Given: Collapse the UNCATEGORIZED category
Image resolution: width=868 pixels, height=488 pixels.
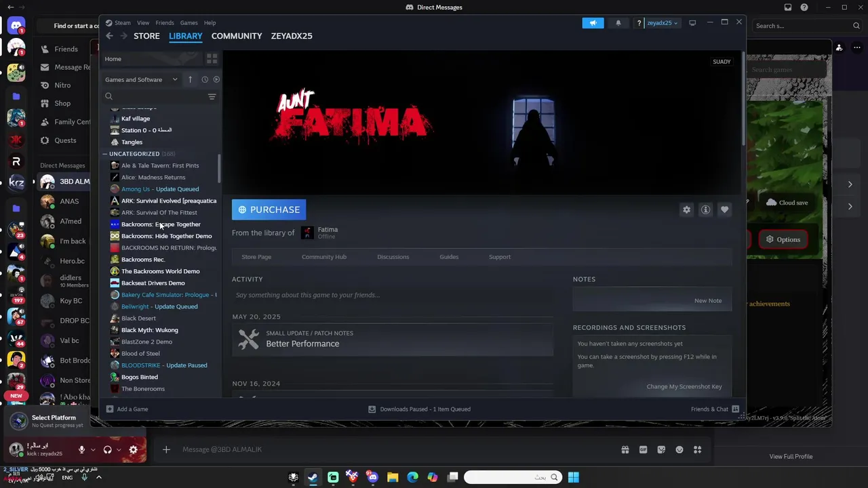Looking at the screenshot, I should 105,154.
